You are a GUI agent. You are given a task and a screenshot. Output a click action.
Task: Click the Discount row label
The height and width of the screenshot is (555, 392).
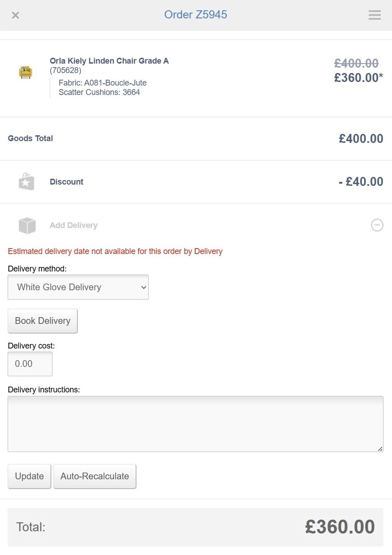66,182
